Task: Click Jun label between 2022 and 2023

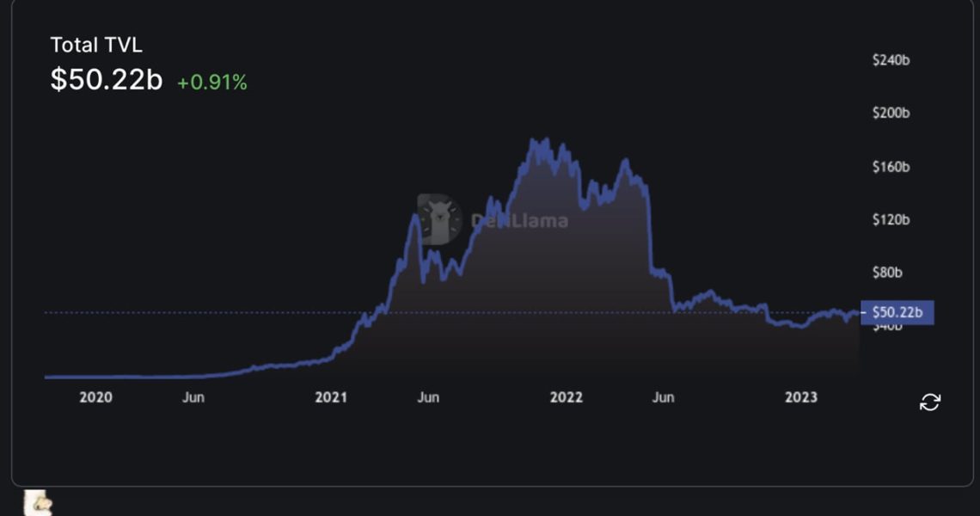Action: coord(663,396)
